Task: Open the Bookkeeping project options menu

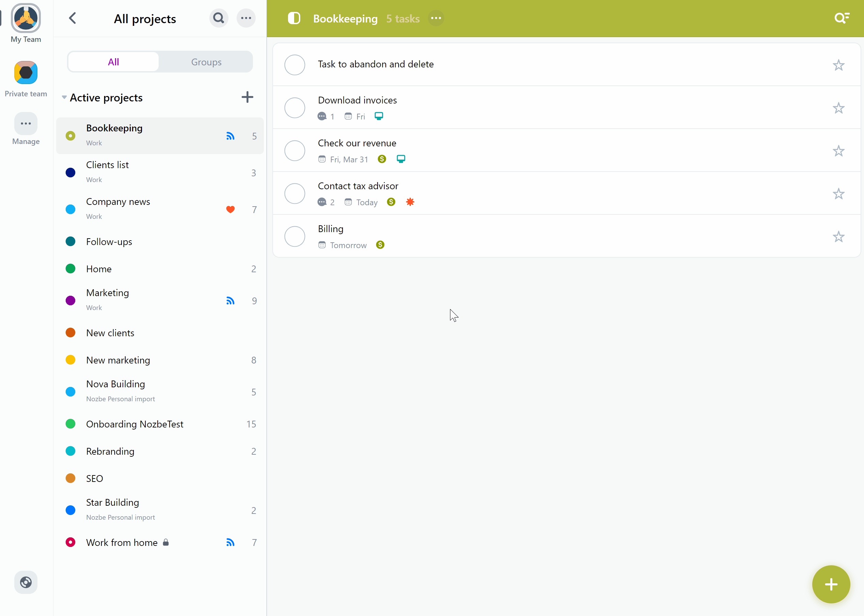Action: tap(436, 18)
